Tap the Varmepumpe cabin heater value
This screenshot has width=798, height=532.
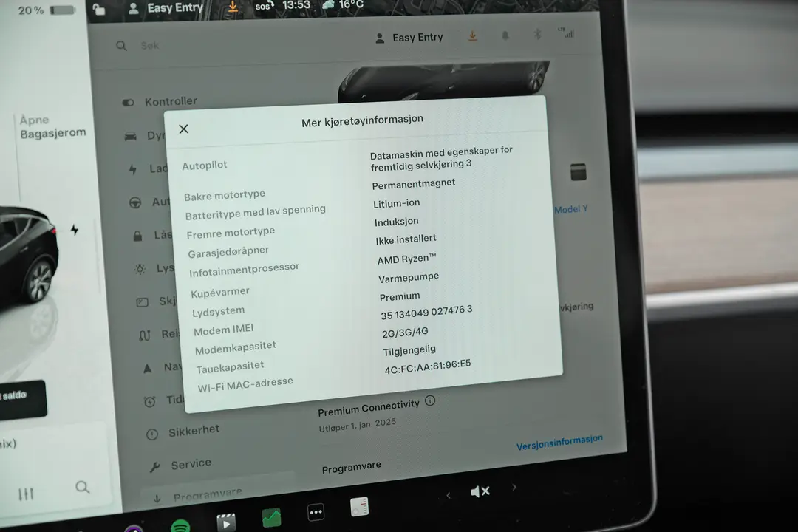click(408, 278)
